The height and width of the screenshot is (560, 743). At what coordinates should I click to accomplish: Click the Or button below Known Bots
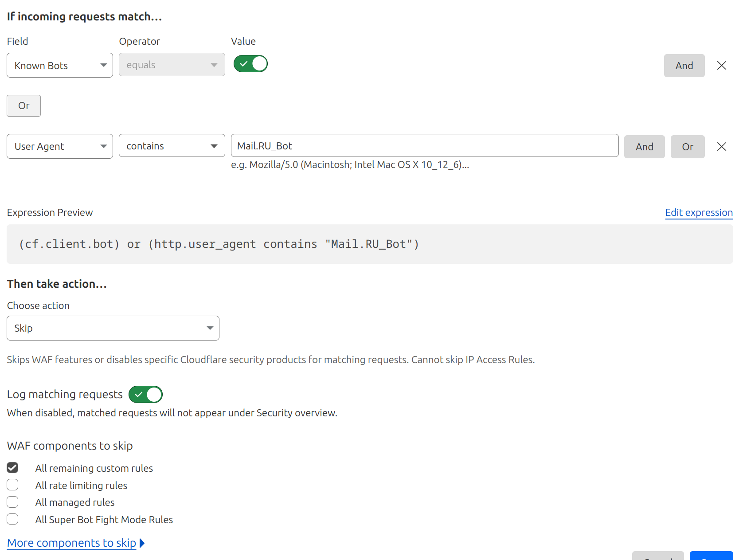(x=23, y=106)
